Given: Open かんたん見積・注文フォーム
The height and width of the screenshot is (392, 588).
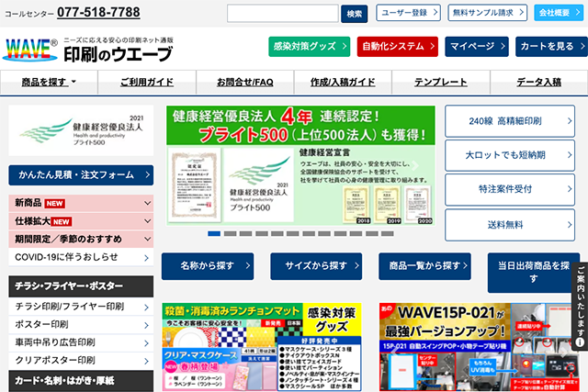Looking at the screenshot, I should (81, 175).
